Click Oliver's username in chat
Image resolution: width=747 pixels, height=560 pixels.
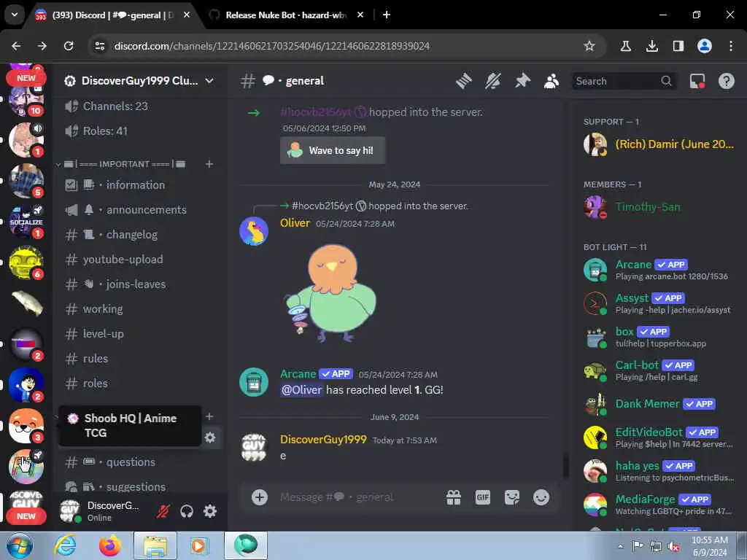coord(295,223)
